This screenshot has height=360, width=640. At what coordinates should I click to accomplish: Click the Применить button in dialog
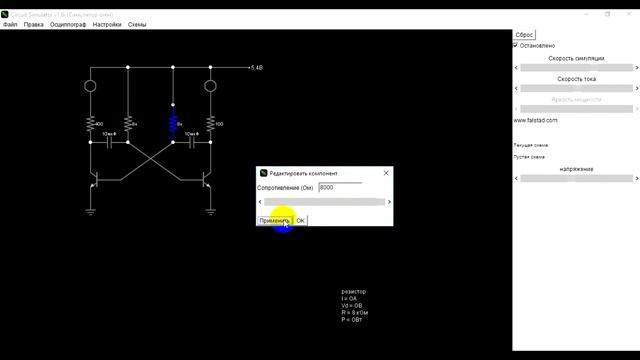275,221
